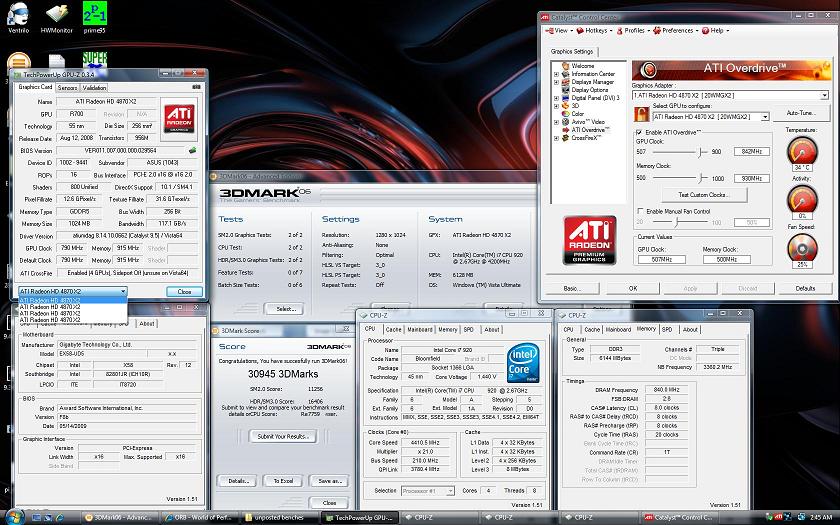This screenshot has width=840, height=525.
Task: Open CPU-Z Processor #1 selection dropdown
Action: (x=450, y=491)
